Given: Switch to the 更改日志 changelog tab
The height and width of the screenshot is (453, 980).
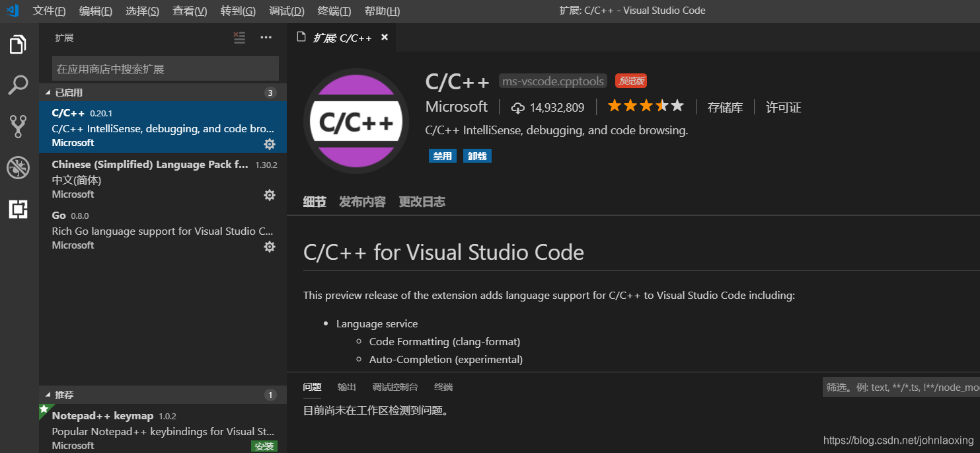Looking at the screenshot, I should [422, 202].
